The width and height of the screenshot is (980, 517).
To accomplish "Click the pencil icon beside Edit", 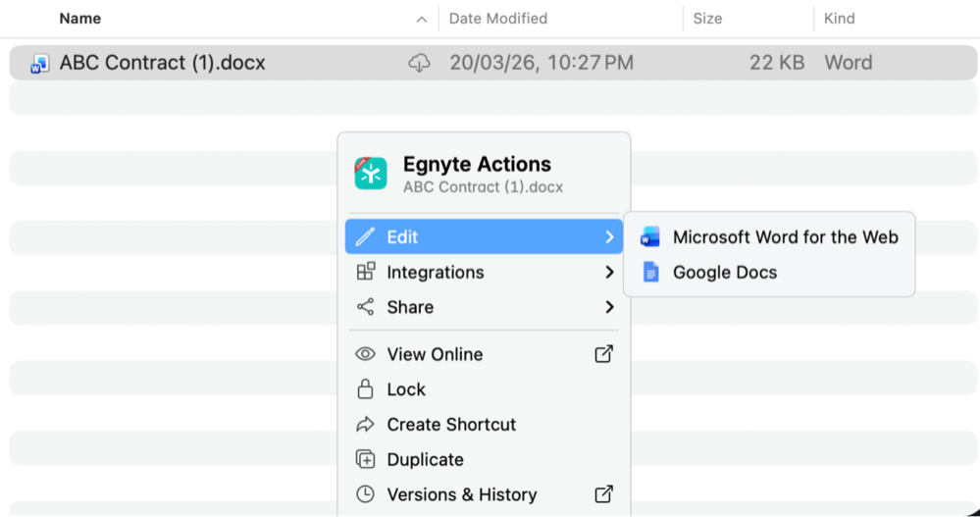I will click(x=365, y=237).
